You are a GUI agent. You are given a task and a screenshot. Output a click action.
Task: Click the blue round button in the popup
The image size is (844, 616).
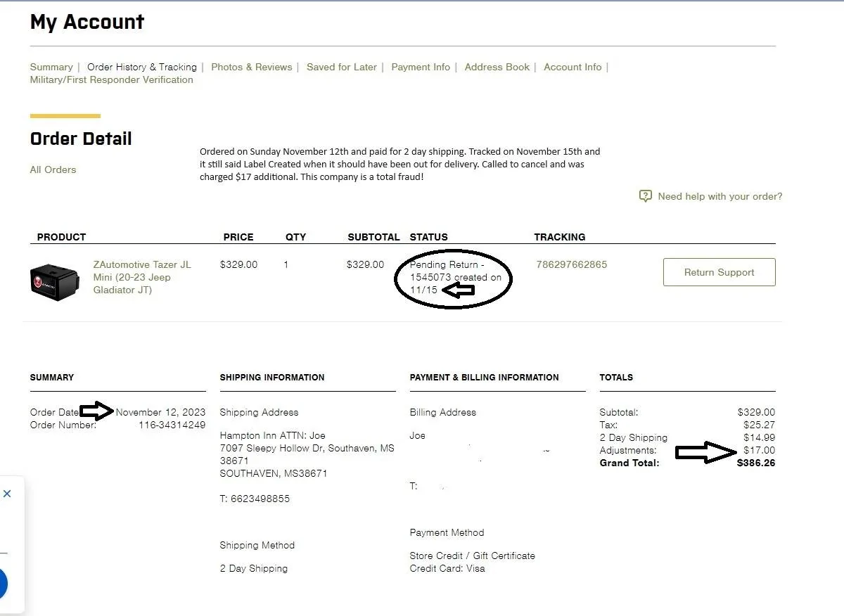3,584
